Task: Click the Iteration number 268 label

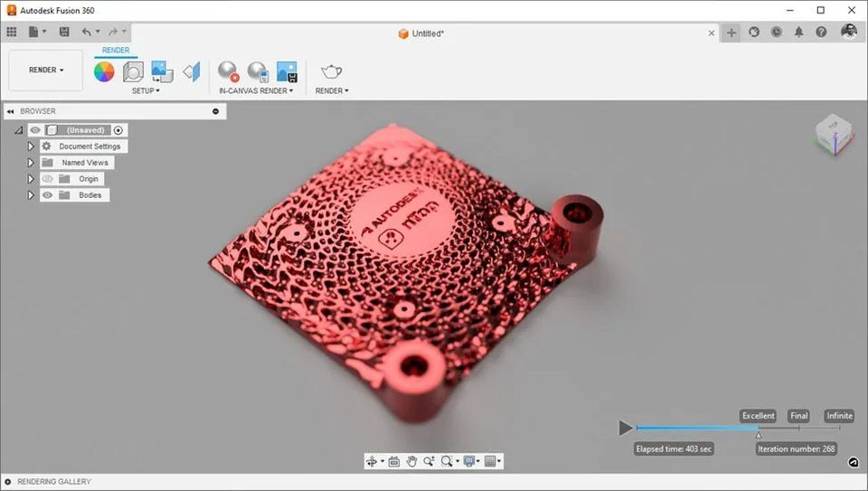Action: (x=796, y=449)
